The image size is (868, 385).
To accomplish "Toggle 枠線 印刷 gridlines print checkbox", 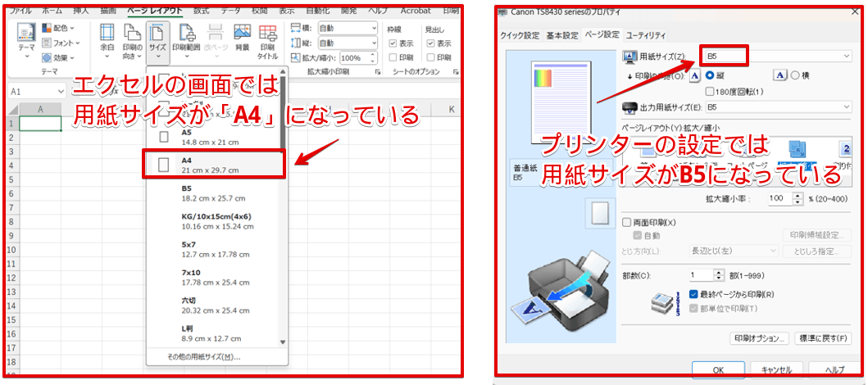I will (393, 57).
